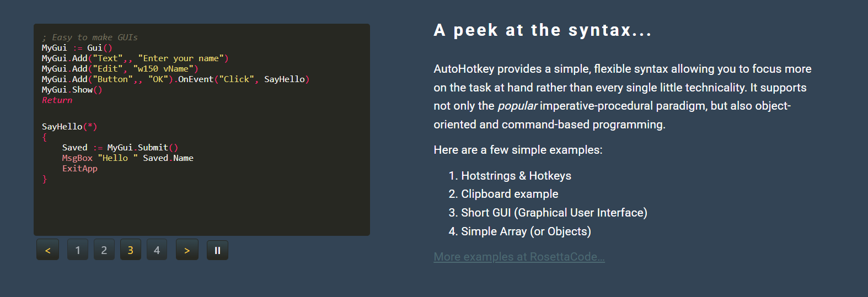Click the Return keyword in code
This screenshot has width=868, height=297.
pos(57,100)
